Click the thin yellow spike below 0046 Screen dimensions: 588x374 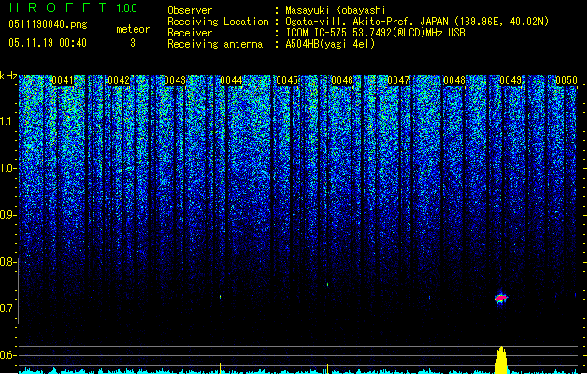point(328,368)
